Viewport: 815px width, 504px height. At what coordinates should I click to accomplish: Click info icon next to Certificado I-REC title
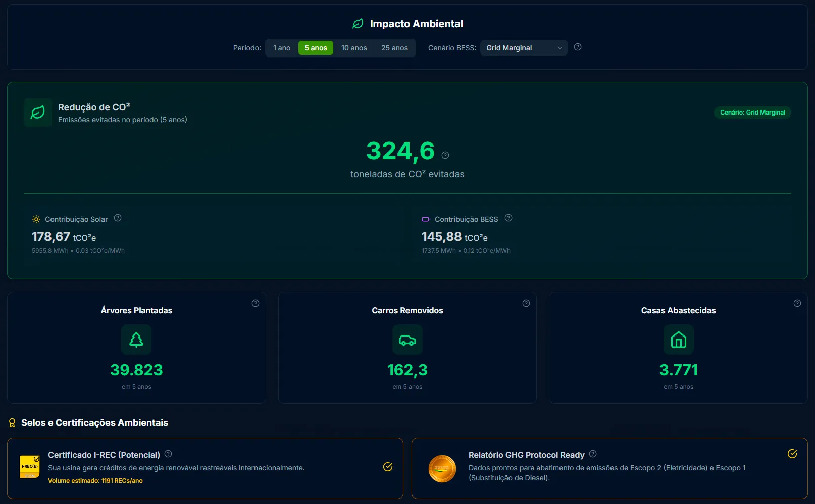tap(168, 454)
